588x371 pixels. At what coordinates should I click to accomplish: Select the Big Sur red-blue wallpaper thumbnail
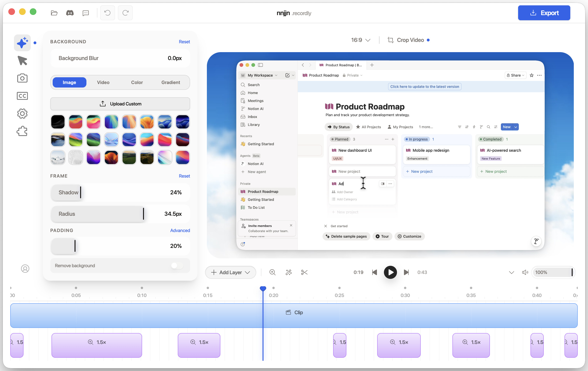(165, 139)
